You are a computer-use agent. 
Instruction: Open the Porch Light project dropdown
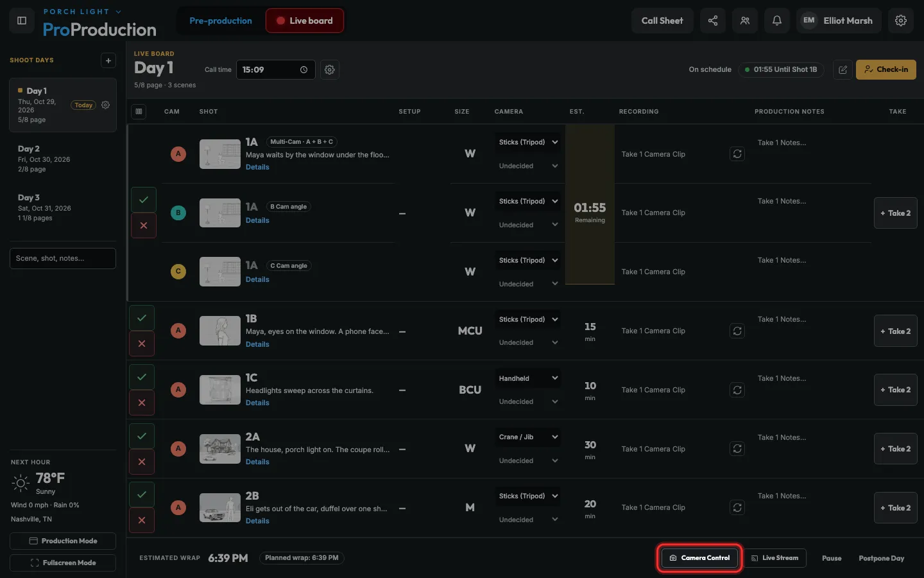[x=82, y=12]
